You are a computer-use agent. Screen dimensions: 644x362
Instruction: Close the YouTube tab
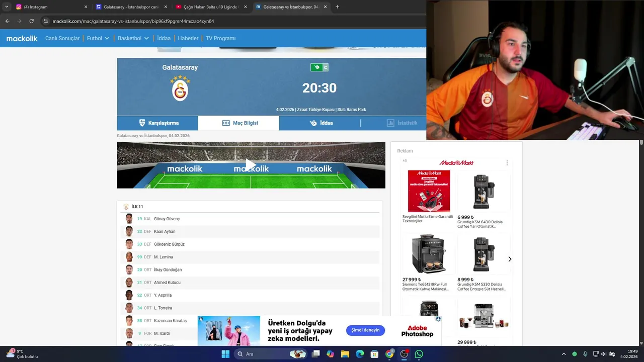point(246,7)
